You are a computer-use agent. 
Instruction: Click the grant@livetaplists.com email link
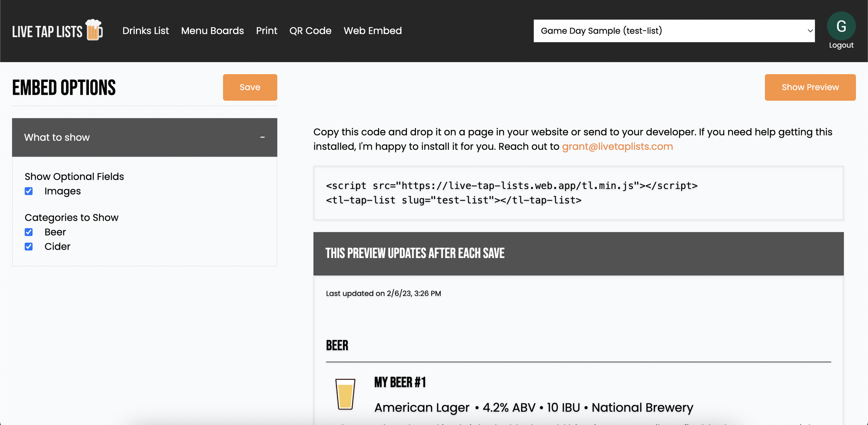point(617,147)
